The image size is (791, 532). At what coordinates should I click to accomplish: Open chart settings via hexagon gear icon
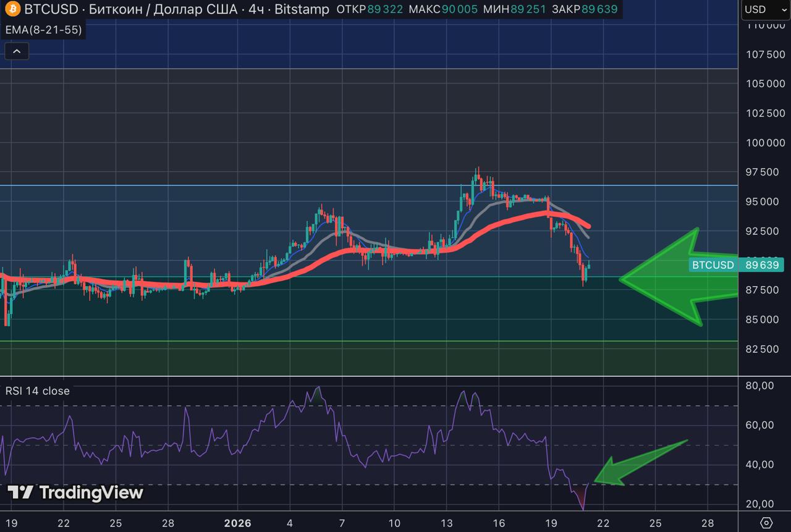coord(766,522)
